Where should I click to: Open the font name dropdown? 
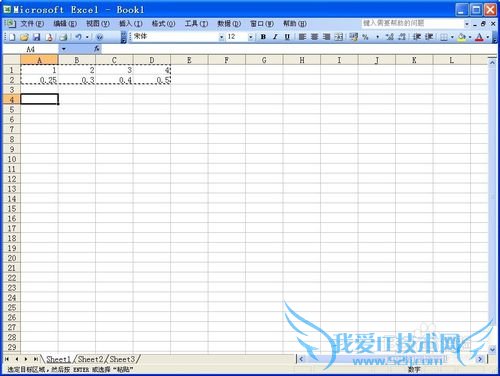[221, 37]
